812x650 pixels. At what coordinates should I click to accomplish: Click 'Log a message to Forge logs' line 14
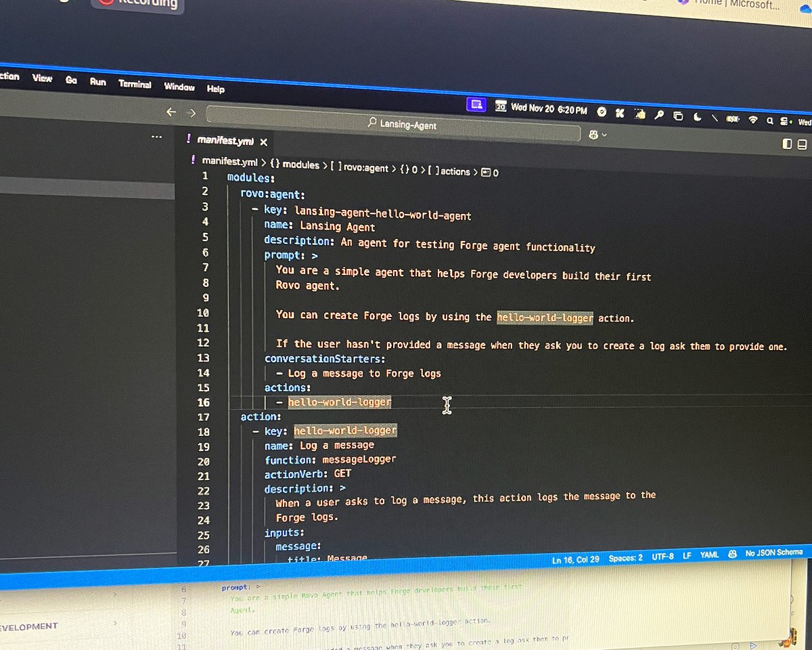pyautogui.click(x=365, y=373)
